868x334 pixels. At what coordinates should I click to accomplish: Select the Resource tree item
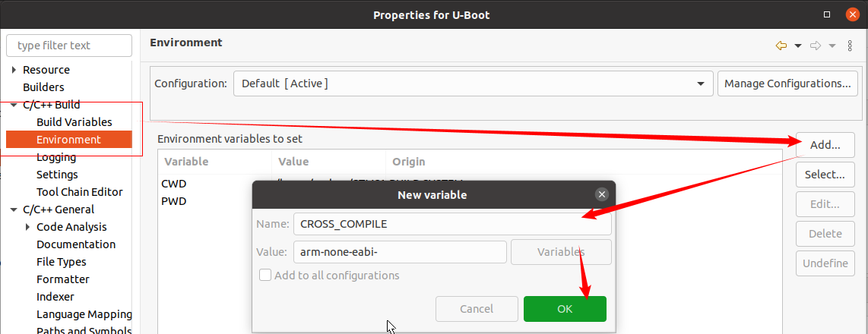46,70
